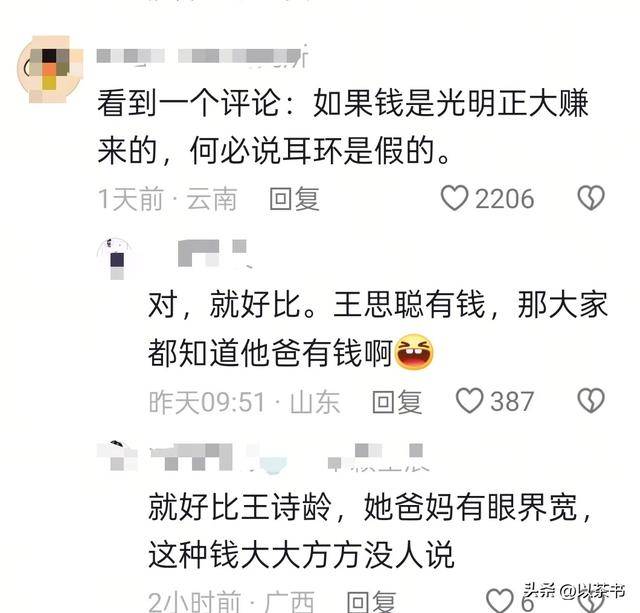Dislike the Shandong reply via broken heart
The height and width of the screenshot is (613, 640).
coord(591,400)
